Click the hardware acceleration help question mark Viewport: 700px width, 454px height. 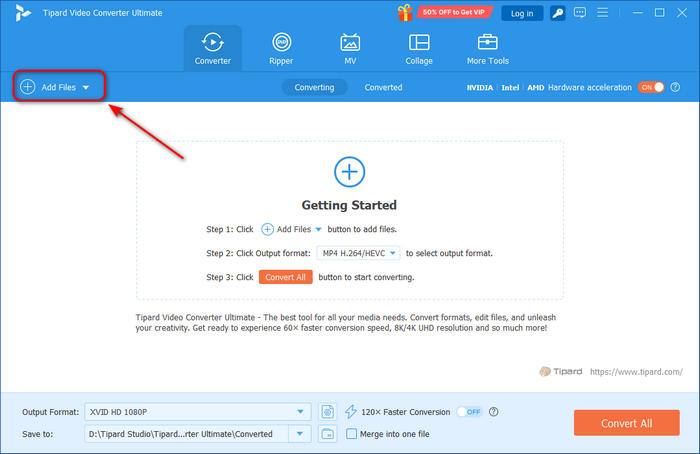point(675,87)
